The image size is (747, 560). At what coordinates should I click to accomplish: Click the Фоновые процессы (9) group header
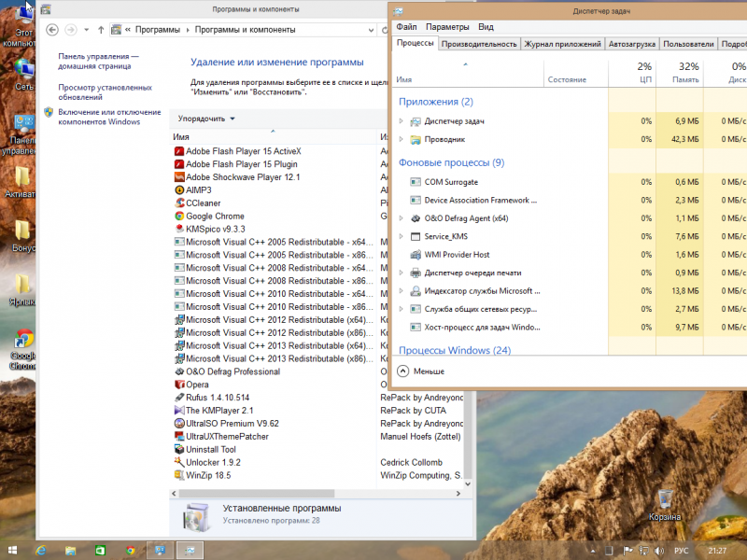point(451,162)
